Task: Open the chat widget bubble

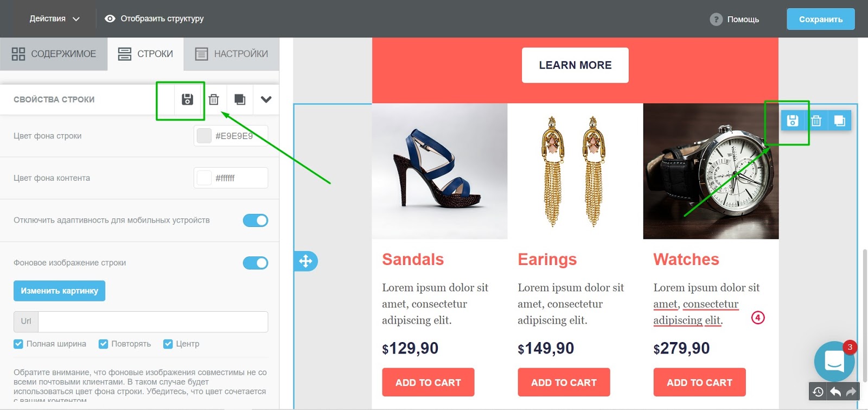Action: (x=834, y=361)
